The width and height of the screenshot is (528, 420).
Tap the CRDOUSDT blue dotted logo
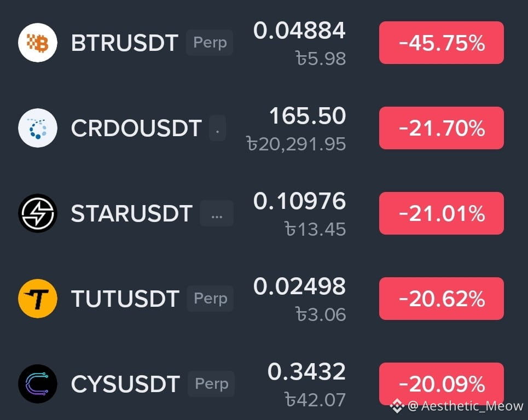(x=38, y=128)
